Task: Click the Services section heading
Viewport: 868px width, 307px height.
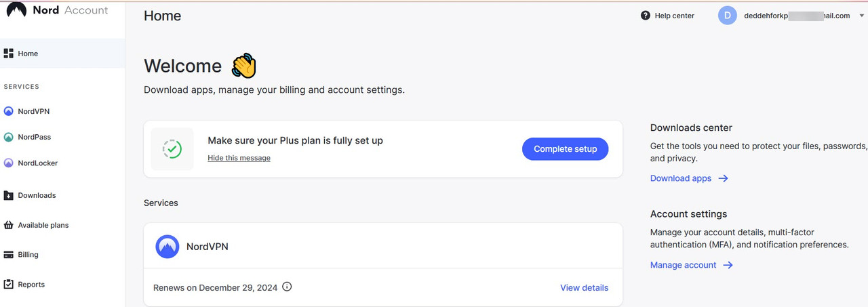Action: point(161,203)
